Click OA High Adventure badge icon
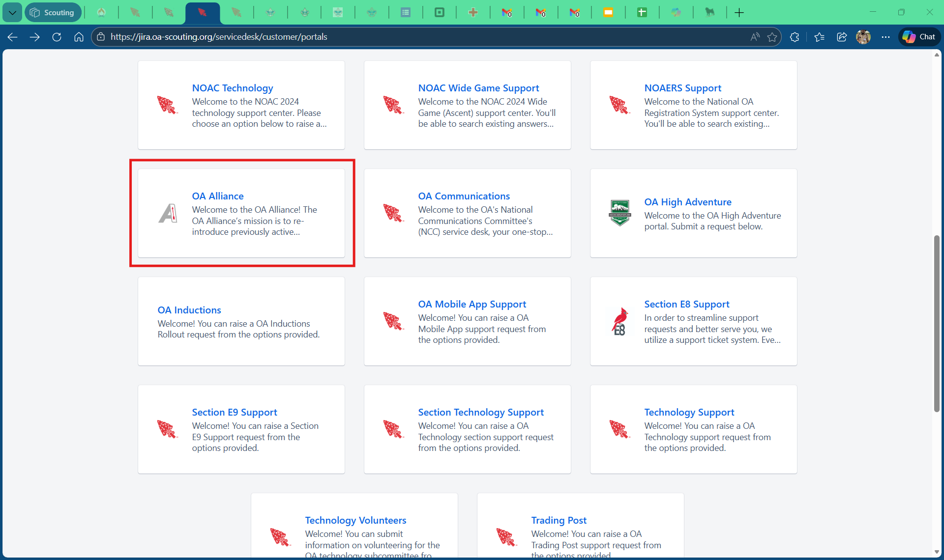The width and height of the screenshot is (944, 560). click(x=619, y=213)
